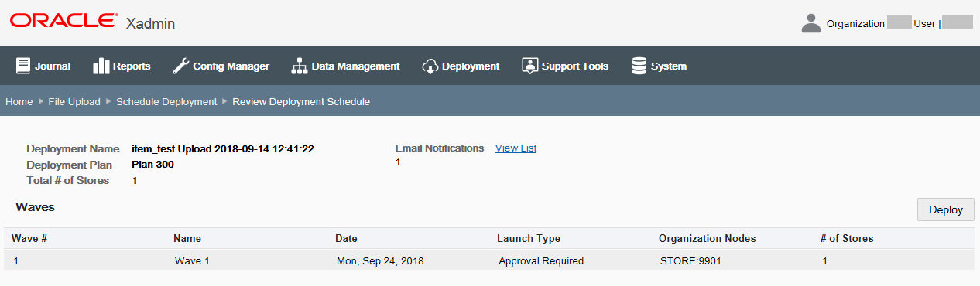
Task: Click the System database icon
Action: pyautogui.click(x=639, y=66)
